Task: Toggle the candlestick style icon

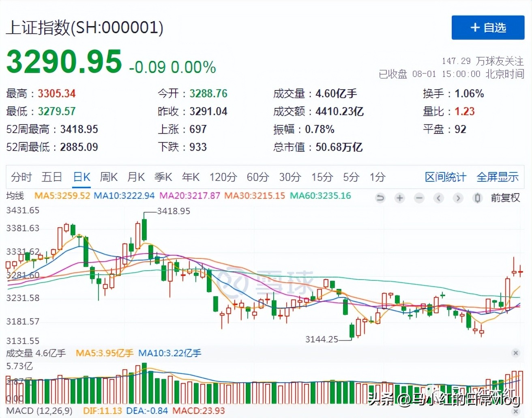Action: point(477,198)
